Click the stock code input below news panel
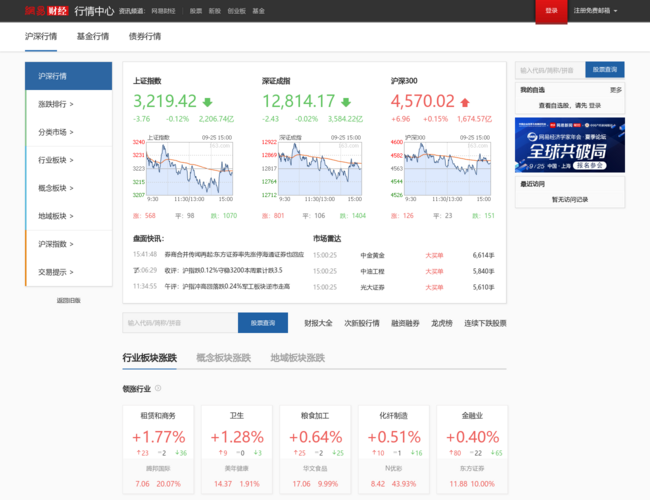Viewport: 650px width, 500px height. (x=180, y=323)
